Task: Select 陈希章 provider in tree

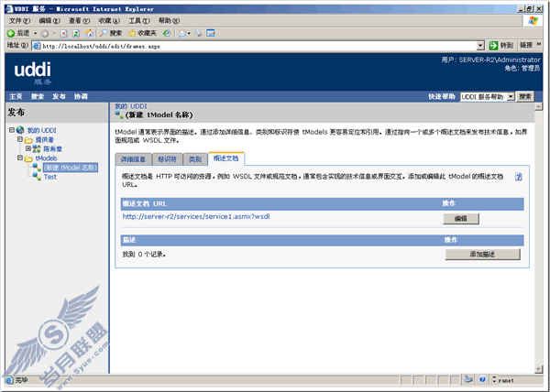Action: click(x=53, y=149)
